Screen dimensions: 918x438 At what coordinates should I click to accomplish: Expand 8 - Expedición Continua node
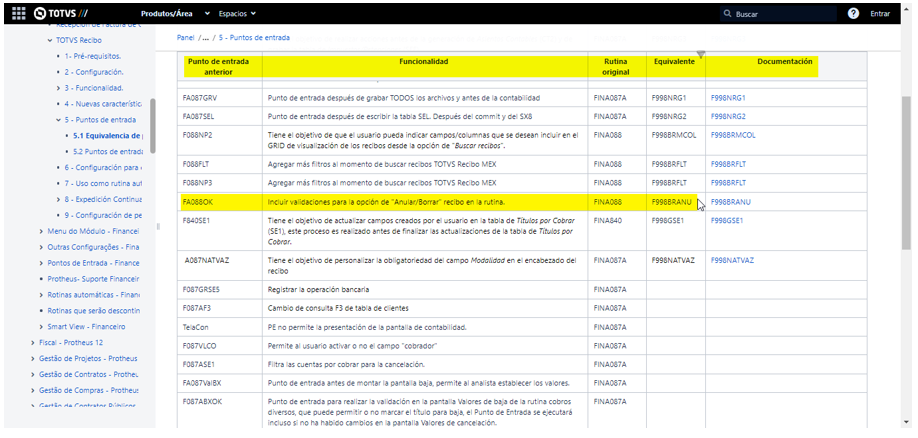(x=59, y=199)
